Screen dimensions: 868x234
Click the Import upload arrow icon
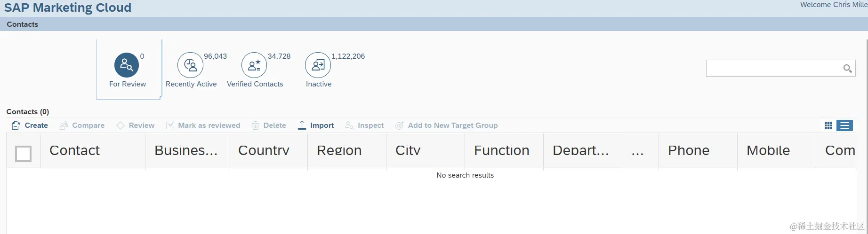(x=302, y=125)
